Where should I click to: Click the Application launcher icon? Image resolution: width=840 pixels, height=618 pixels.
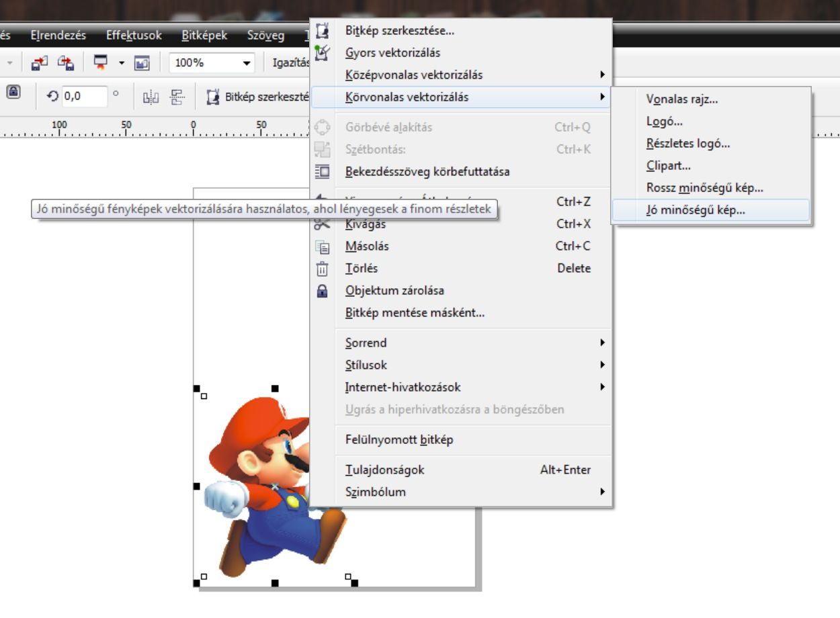101,63
